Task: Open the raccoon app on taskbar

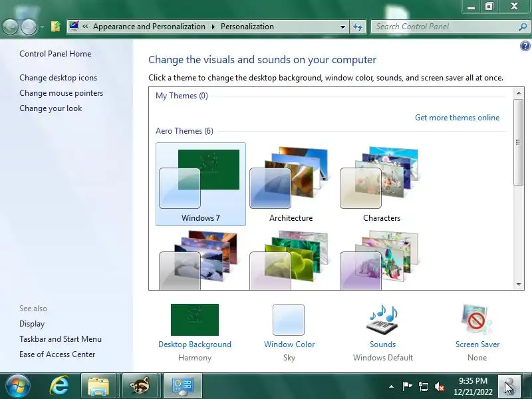Action: coord(140,386)
